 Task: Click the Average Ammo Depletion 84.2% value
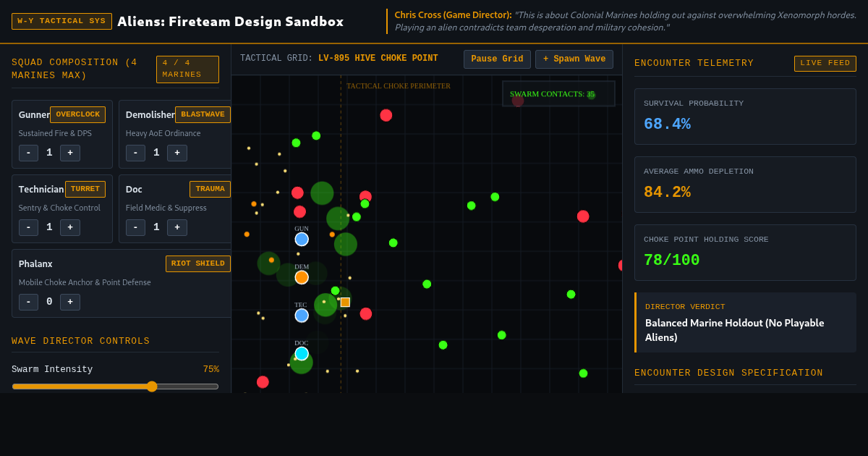pos(667,193)
